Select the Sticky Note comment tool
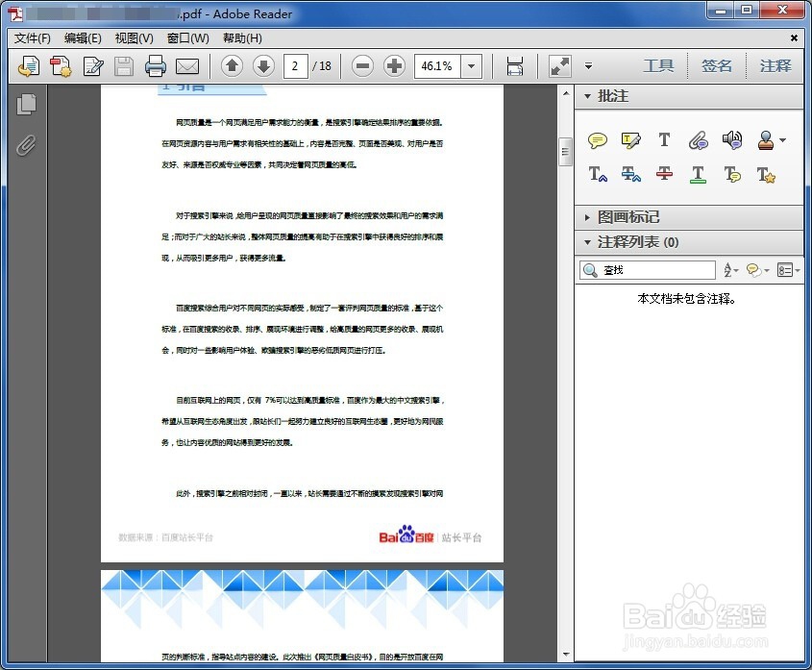Viewport: 812px width, 670px height. 598,140
